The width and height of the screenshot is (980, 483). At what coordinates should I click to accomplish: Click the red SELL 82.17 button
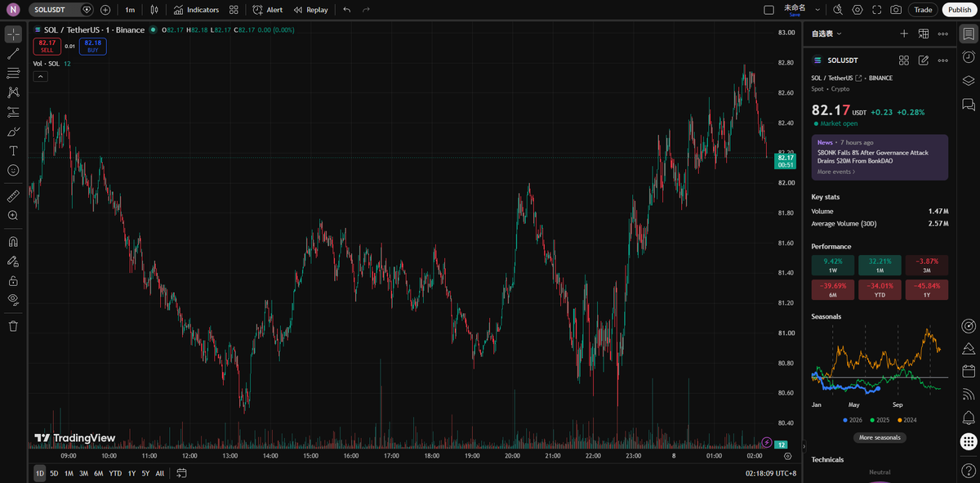click(x=47, y=46)
